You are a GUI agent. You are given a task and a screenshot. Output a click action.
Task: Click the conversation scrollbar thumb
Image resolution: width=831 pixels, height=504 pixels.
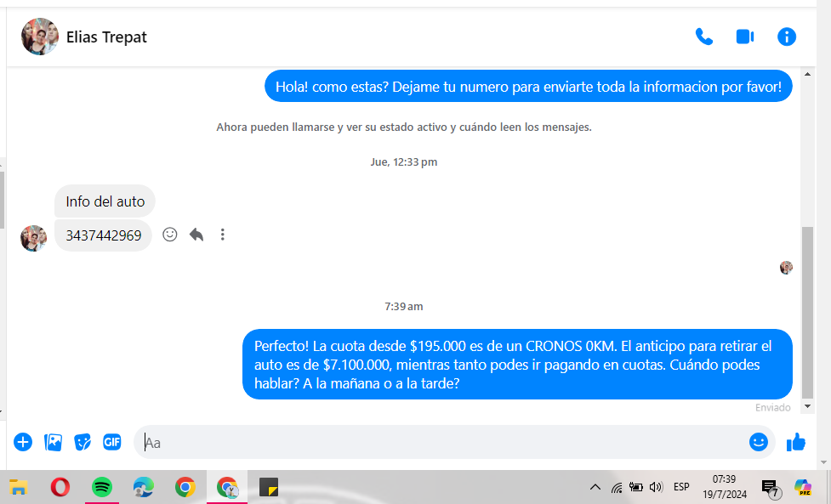807,313
